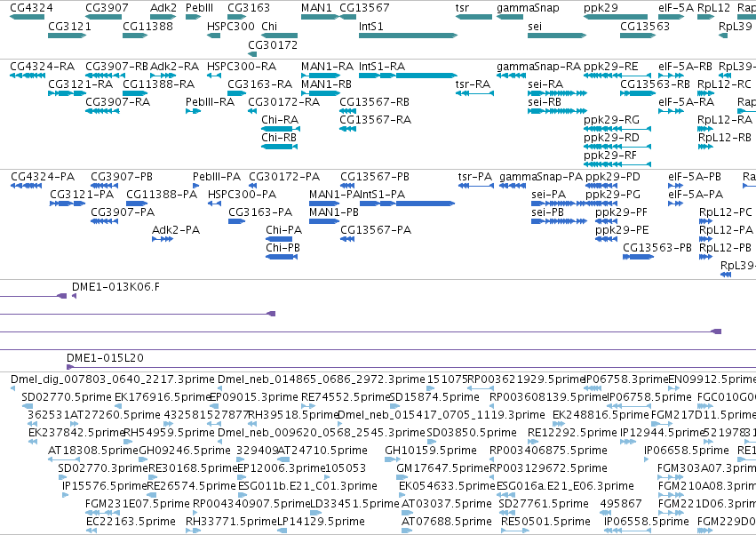Select the Chi-PB protein feature
Image resolution: width=756 pixels, height=535 pixels.
click(282, 257)
